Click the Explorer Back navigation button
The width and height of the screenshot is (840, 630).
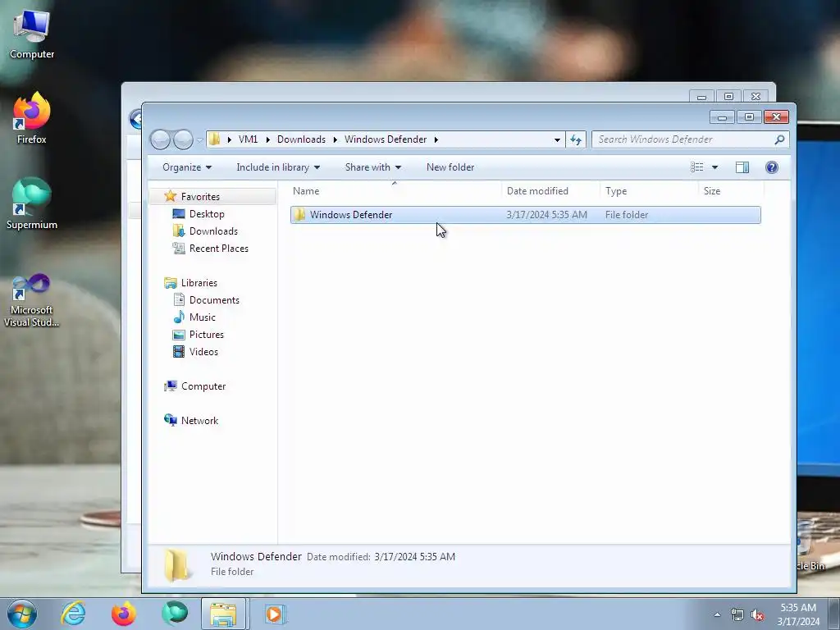pos(160,139)
